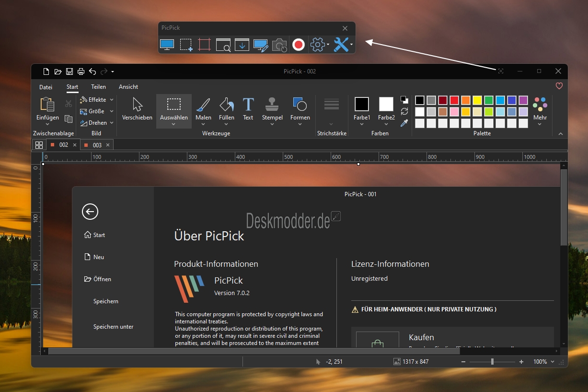
Task: Repeat last capture camera icon
Action: 279,45
